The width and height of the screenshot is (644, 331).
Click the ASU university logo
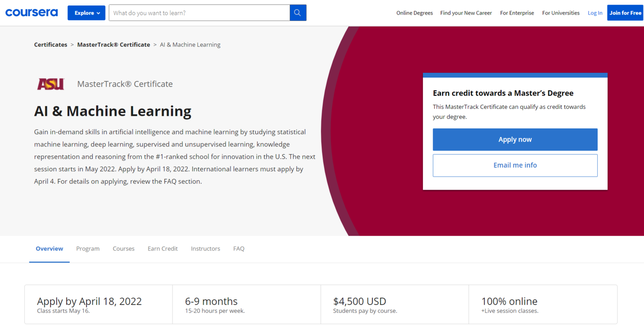click(x=51, y=84)
